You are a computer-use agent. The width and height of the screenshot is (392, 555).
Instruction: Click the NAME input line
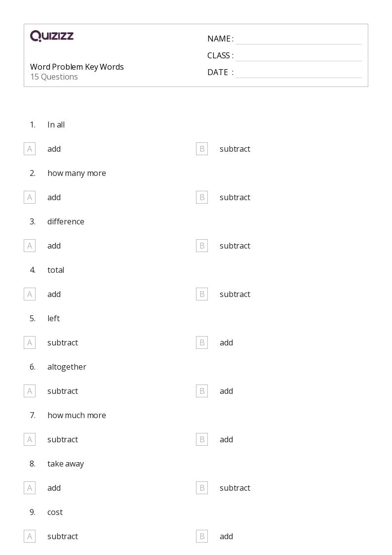[x=298, y=39]
